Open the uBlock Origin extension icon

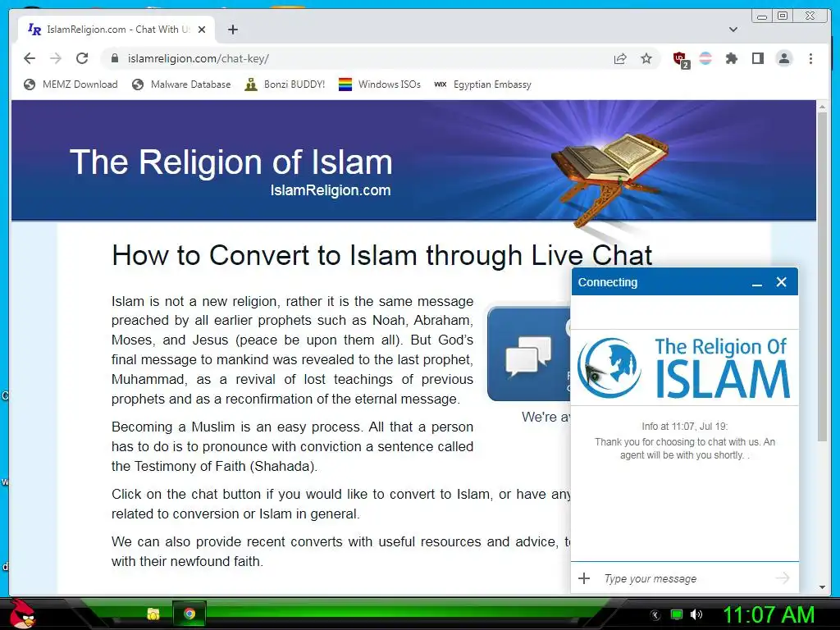680,59
